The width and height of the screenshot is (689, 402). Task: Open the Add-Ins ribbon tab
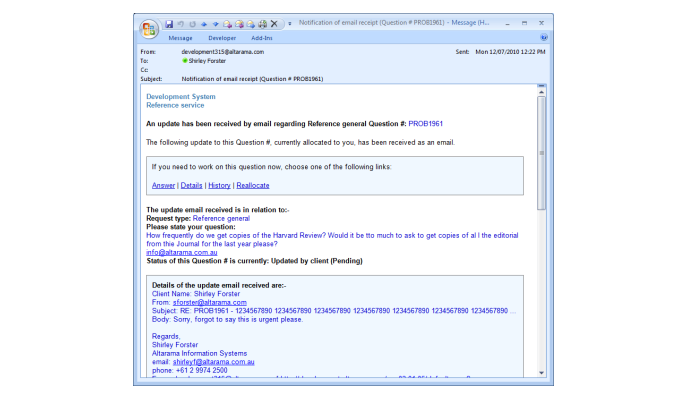(261, 38)
